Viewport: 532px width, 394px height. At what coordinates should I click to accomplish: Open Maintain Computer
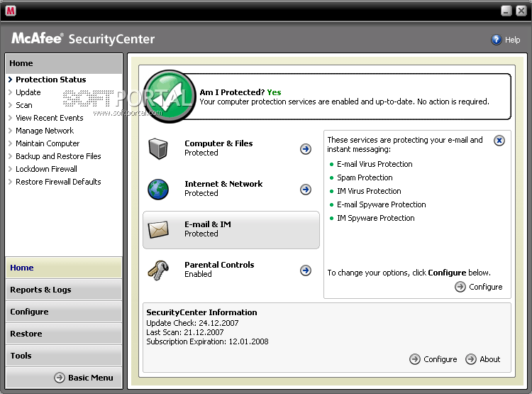[x=48, y=143]
